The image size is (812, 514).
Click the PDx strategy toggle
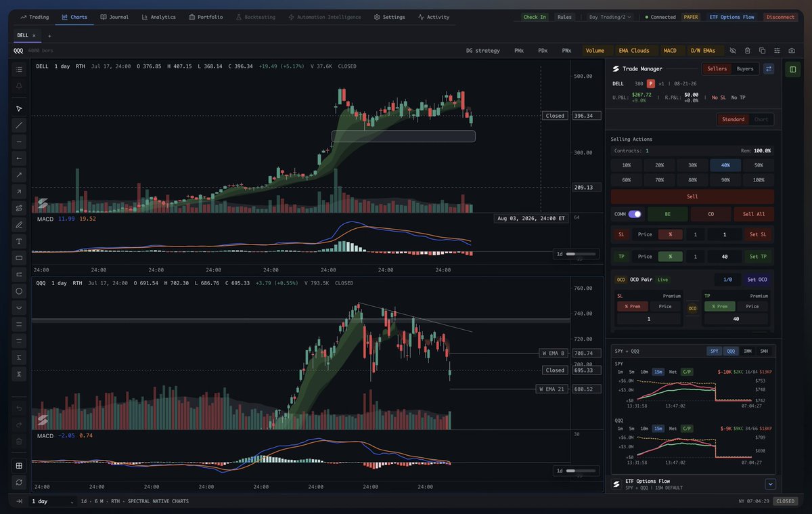tap(543, 50)
